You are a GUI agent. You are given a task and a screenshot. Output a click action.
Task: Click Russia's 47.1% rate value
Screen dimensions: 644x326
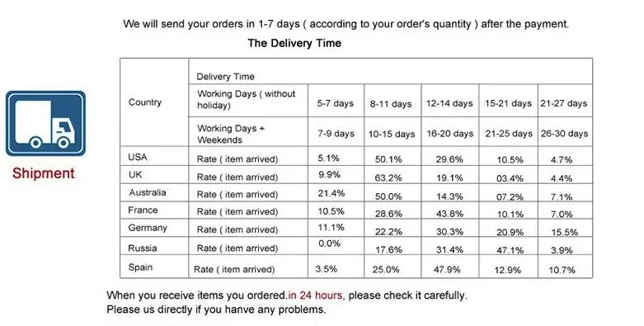510,250
